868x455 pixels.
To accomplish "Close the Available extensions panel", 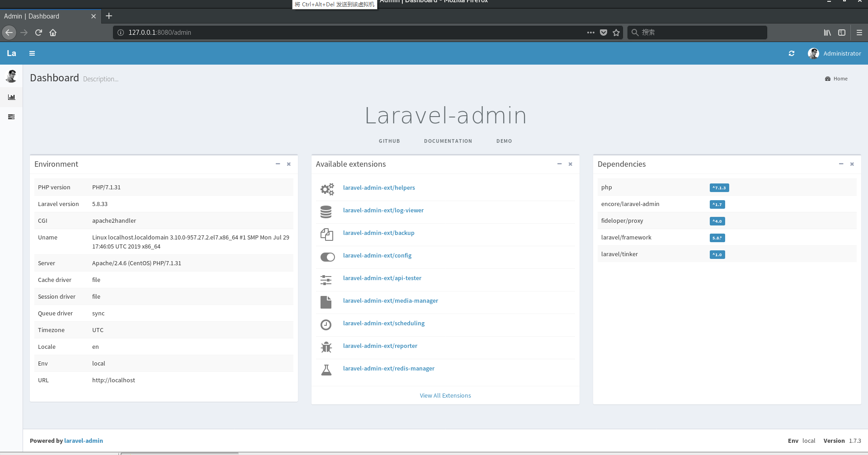I will 571,164.
